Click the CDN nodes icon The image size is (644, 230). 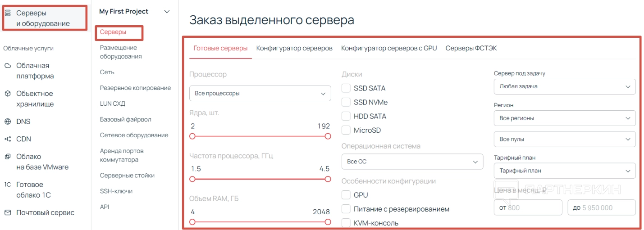(8, 139)
